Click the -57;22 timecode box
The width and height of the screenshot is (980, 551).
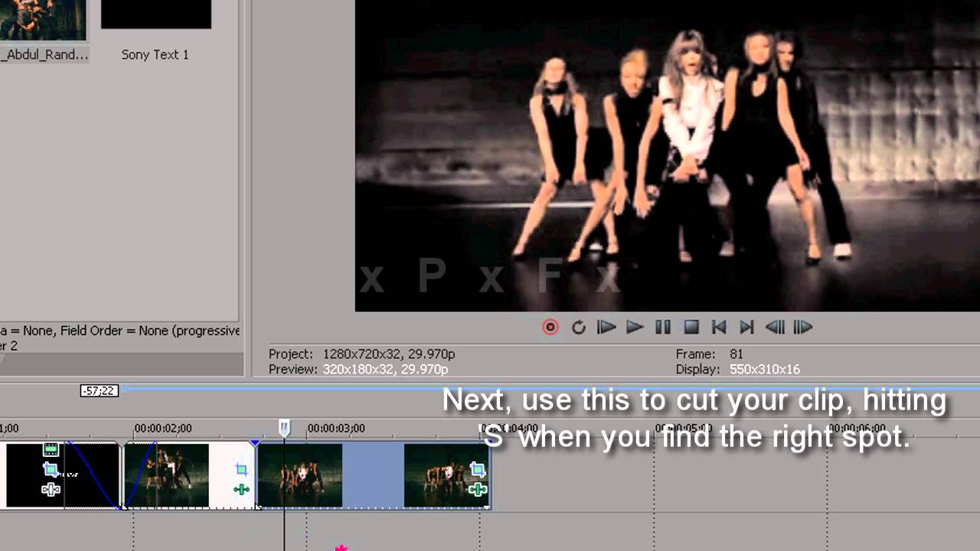pyautogui.click(x=100, y=391)
